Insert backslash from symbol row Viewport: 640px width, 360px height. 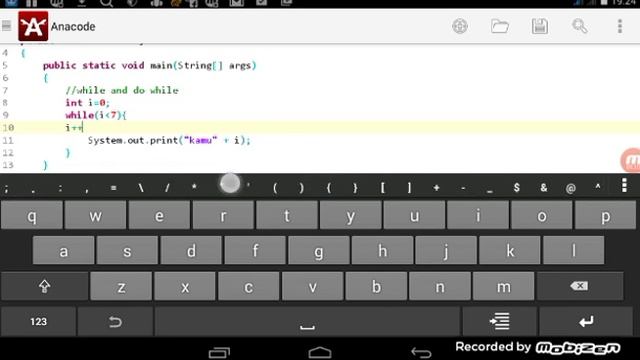coord(140,188)
